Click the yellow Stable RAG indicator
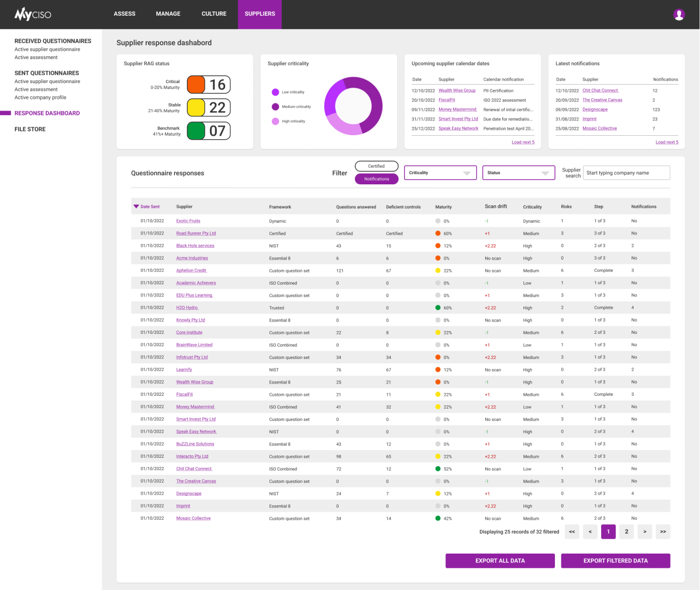This screenshot has width=700, height=590. pos(196,107)
